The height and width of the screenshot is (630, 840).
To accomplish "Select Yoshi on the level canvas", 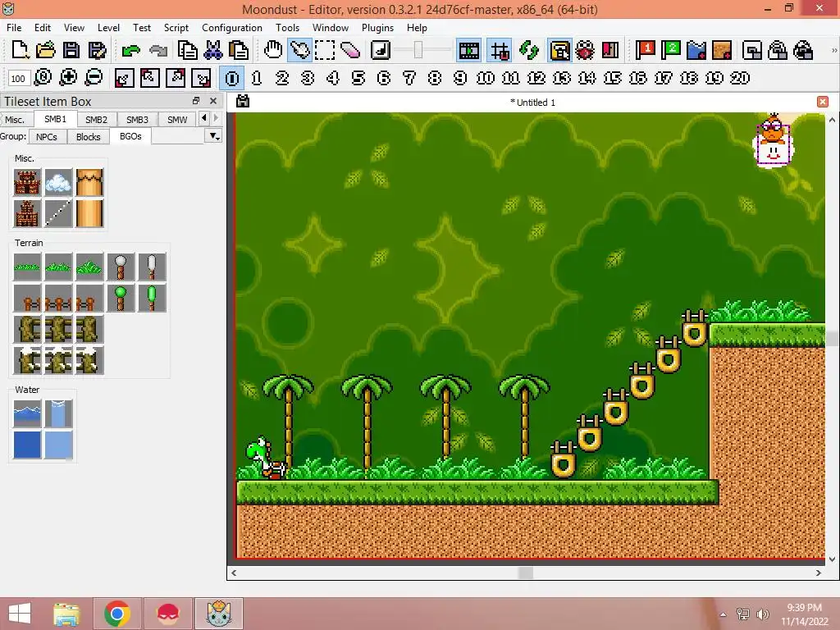I will pyautogui.click(x=265, y=458).
